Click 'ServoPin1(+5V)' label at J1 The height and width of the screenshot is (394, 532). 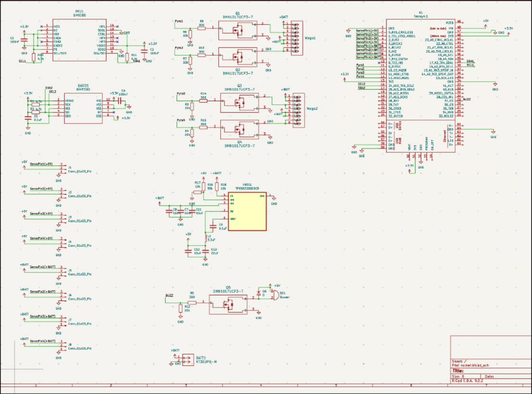click(x=41, y=164)
